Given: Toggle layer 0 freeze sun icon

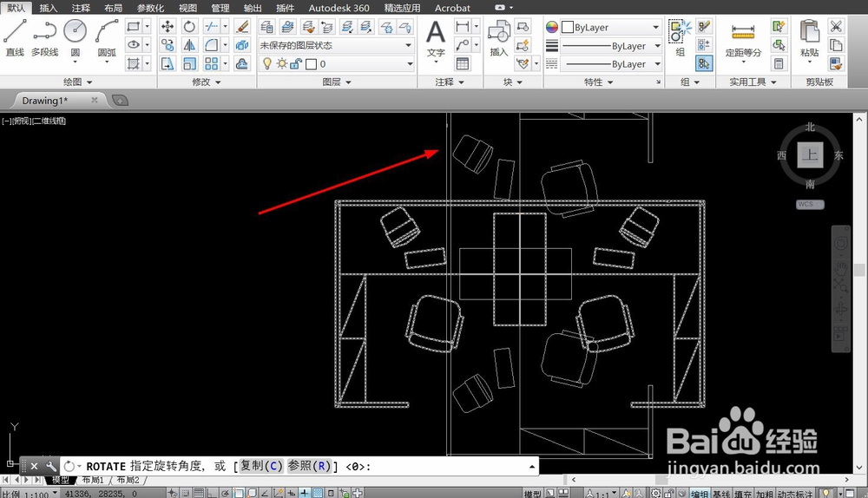Looking at the screenshot, I should click(282, 63).
